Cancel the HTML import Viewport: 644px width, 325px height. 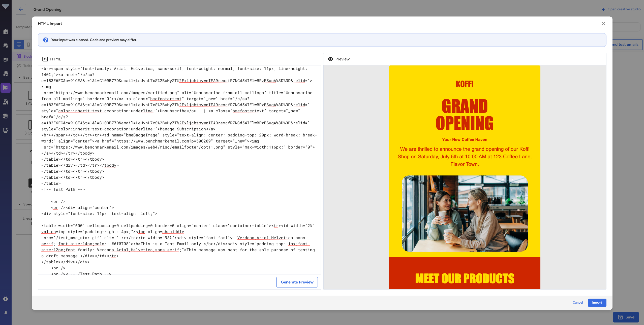pyautogui.click(x=577, y=303)
